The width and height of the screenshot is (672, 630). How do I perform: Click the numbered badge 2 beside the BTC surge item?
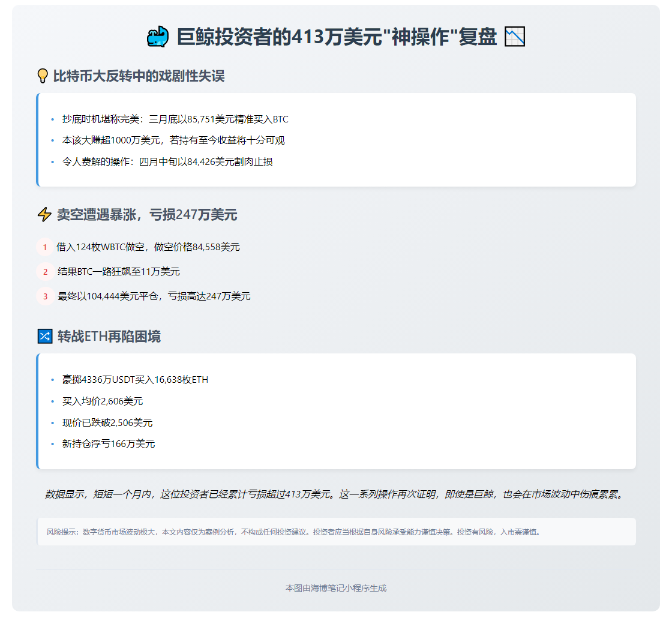tap(45, 271)
